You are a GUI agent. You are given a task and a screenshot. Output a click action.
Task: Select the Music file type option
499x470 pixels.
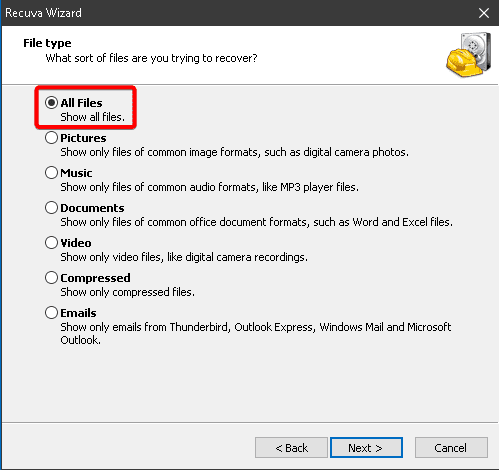click(x=51, y=173)
